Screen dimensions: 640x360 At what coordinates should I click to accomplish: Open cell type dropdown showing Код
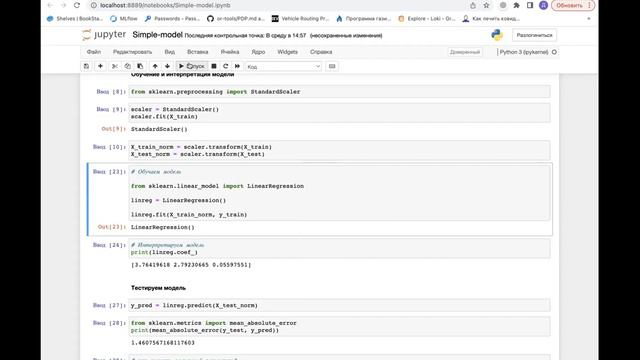click(x=284, y=67)
